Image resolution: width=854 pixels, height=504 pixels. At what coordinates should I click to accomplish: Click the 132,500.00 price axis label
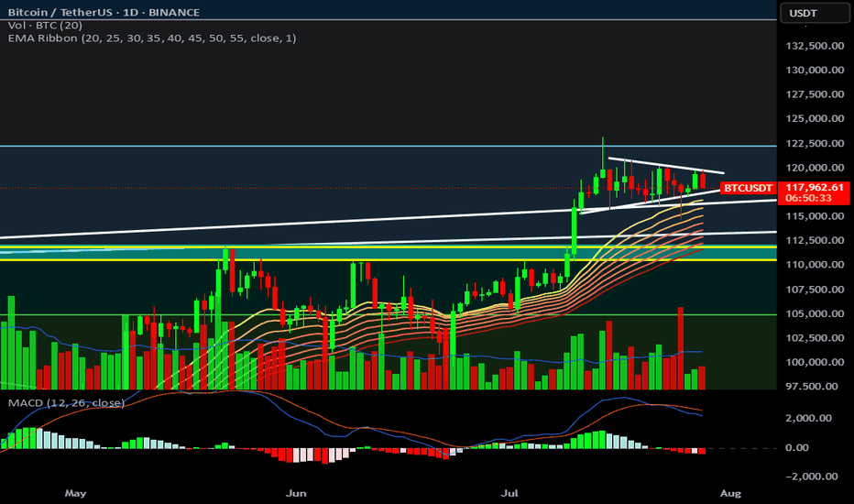coord(815,46)
